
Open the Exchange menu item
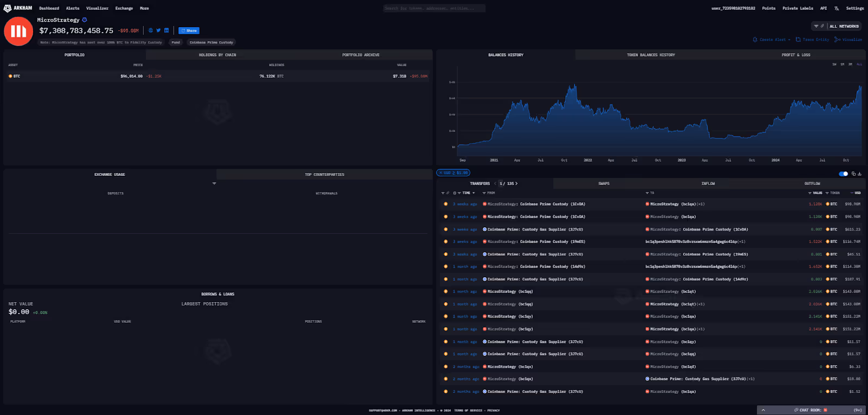tap(124, 8)
